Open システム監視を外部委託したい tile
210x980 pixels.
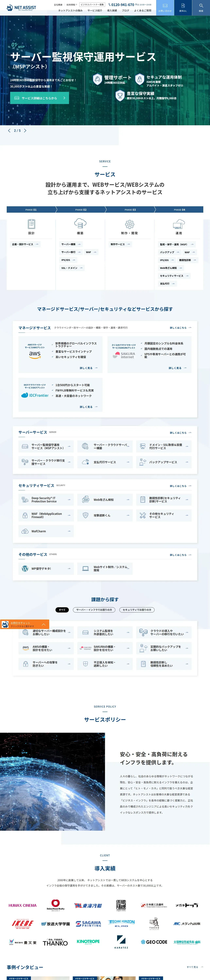(105, 632)
